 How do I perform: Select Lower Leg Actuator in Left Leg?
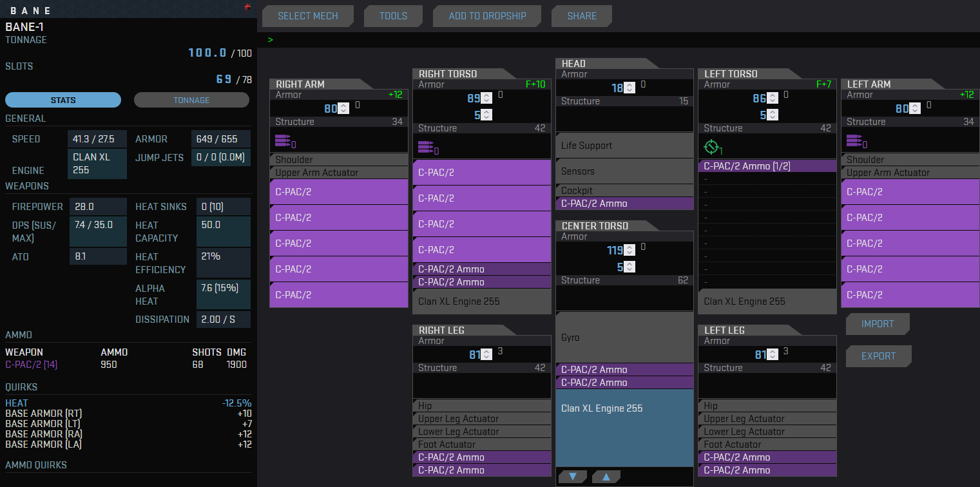767,432
